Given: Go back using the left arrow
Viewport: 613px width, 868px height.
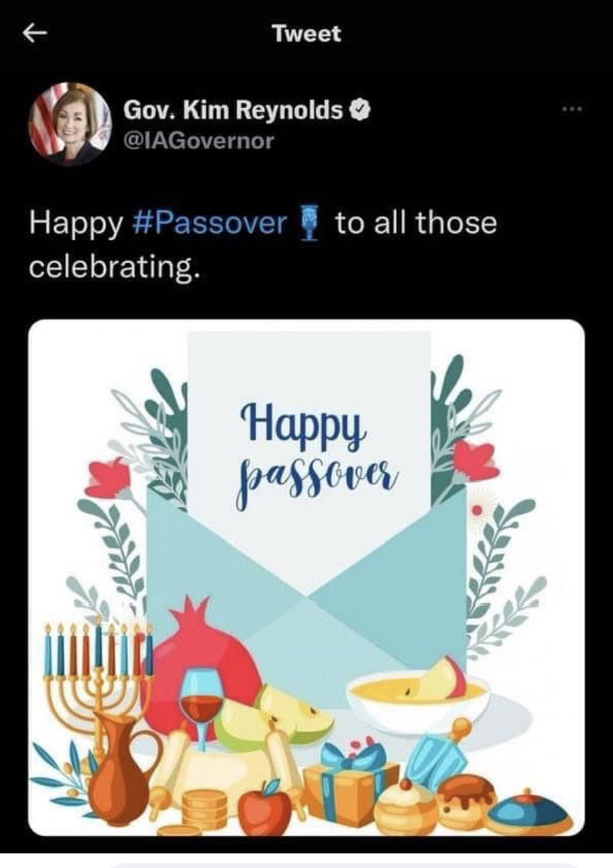Looking at the screenshot, I should (35, 34).
